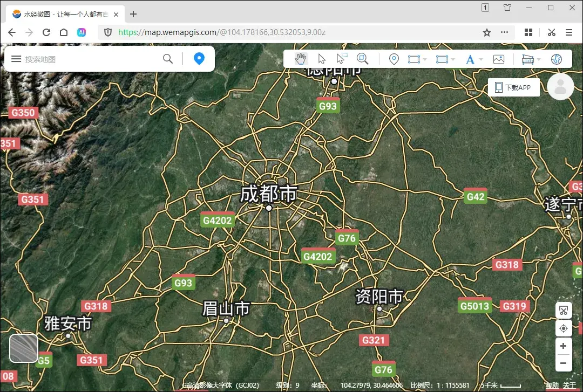Select the box-select arrow tool
Screen dimensions: 583x392
click(x=342, y=59)
